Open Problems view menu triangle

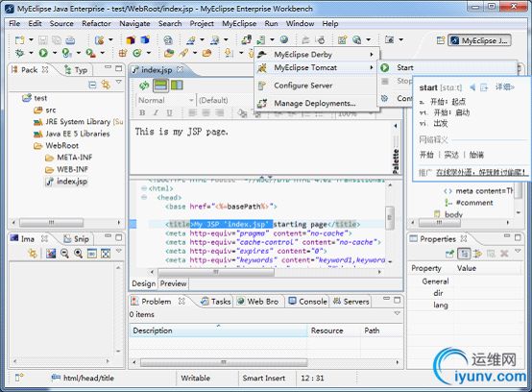click(398, 313)
